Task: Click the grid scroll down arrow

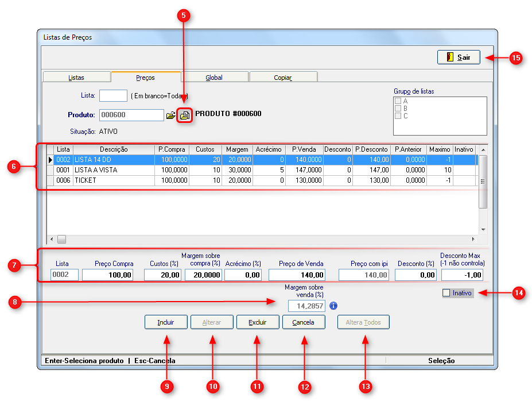Action: coord(483,230)
